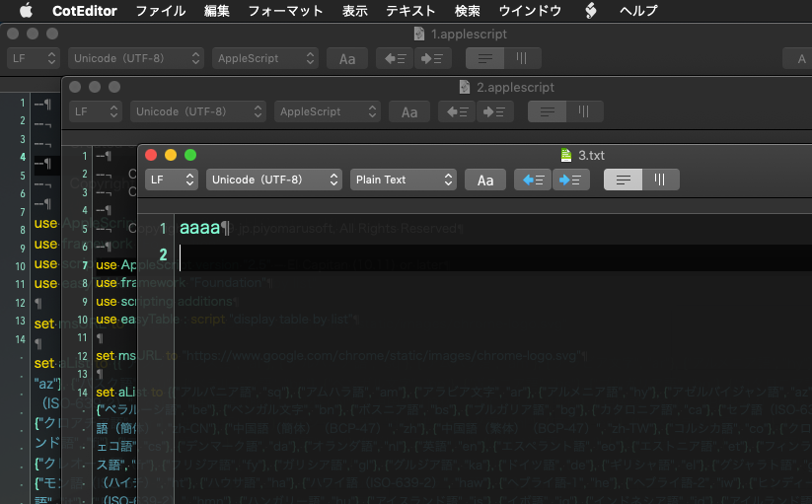Click the 3.txt document icon in title bar
The height and width of the screenshot is (504, 812).
click(x=566, y=155)
